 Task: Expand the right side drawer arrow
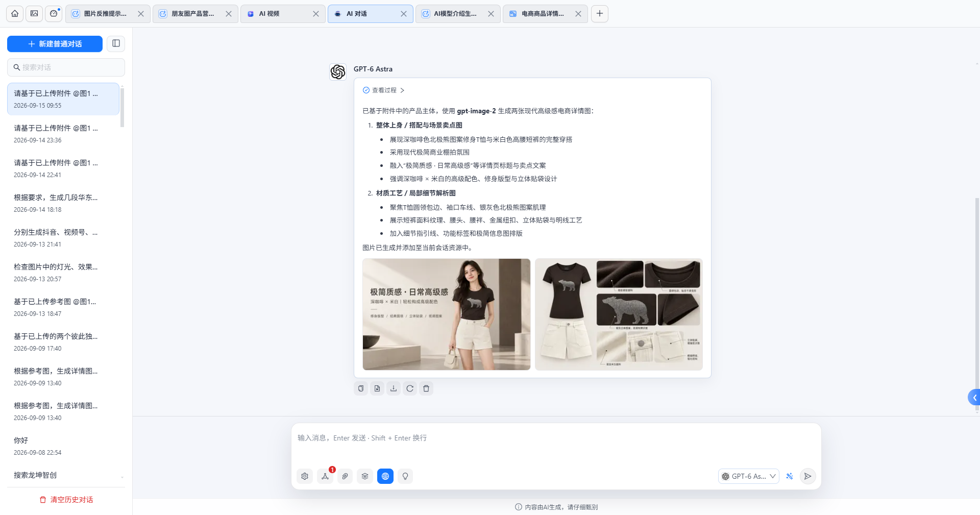coord(974,398)
